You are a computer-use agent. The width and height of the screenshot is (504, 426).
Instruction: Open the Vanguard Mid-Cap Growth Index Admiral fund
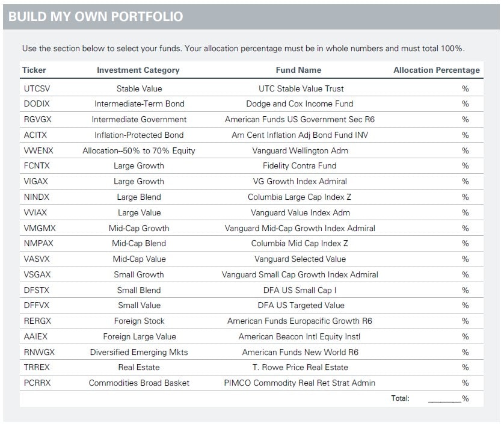point(300,228)
